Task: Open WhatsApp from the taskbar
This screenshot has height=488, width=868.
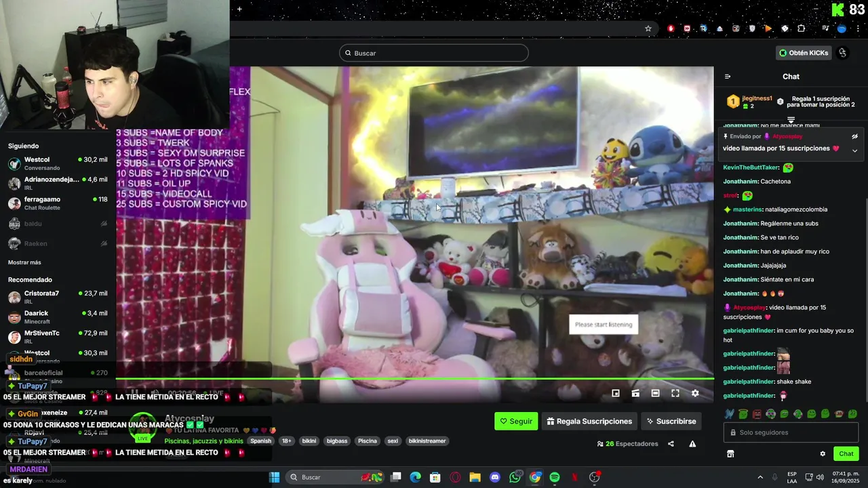Action: pos(515,477)
